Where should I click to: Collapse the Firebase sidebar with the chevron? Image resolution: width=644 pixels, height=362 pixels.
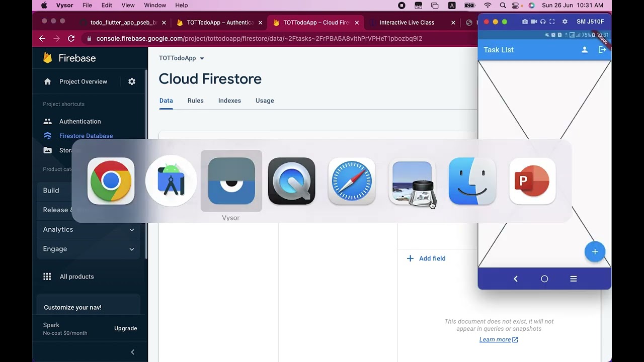(x=132, y=352)
